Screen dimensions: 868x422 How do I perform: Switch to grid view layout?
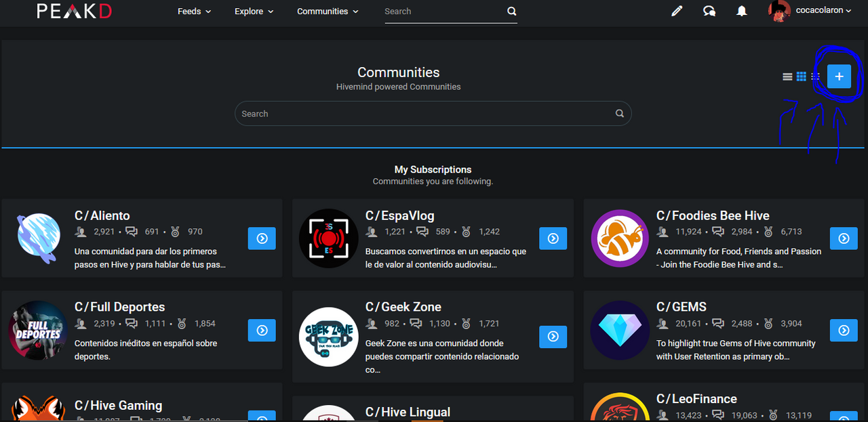(802, 77)
